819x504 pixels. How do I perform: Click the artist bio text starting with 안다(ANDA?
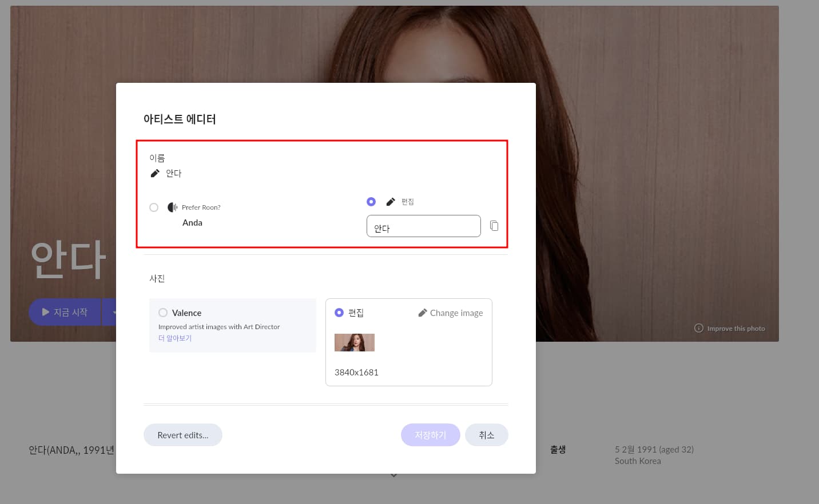(x=71, y=450)
